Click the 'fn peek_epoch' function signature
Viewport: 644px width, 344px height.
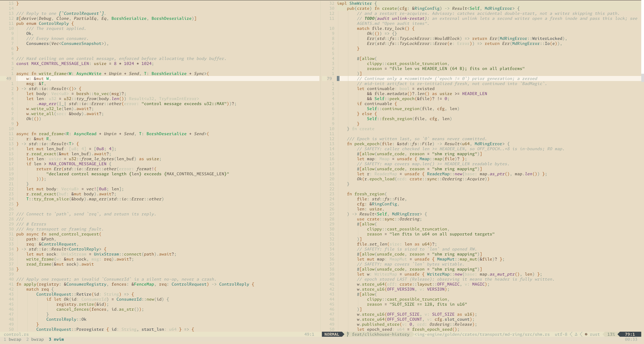point(428,144)
